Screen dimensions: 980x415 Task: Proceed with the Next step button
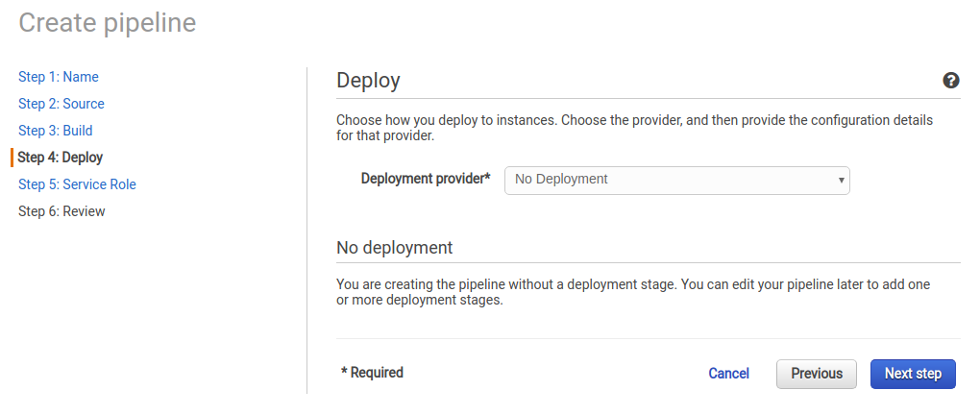pos(913,374)
